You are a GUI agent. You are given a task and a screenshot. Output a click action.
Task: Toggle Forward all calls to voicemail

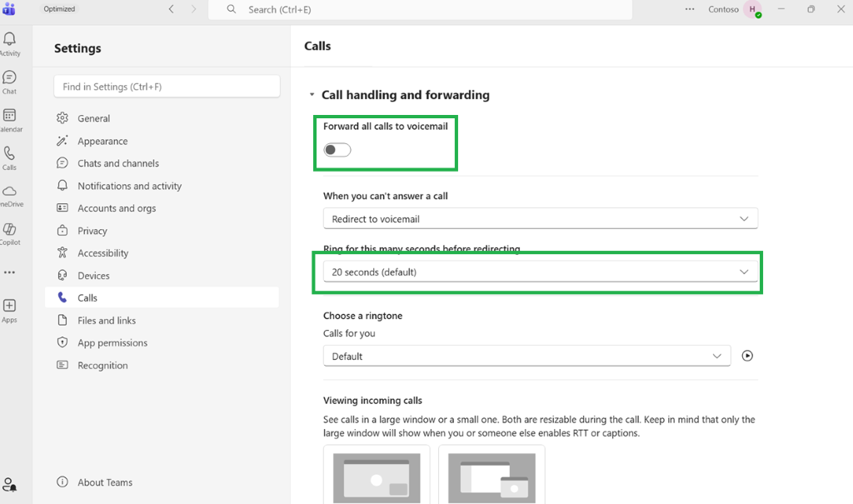coord(337,150)
